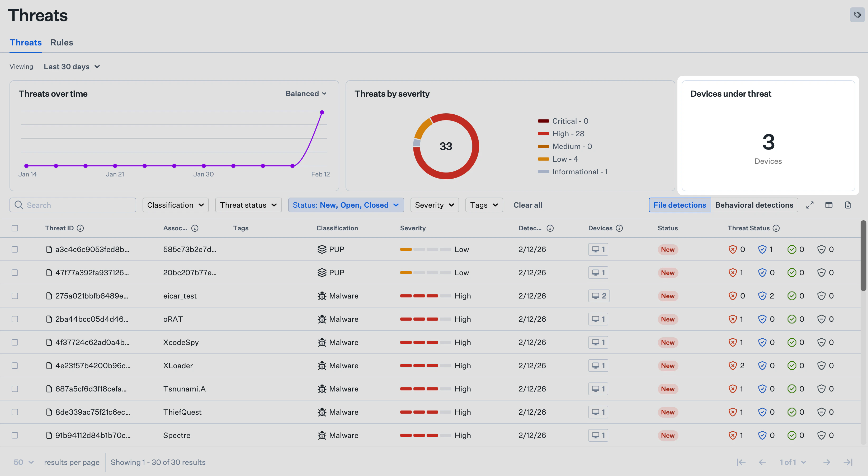Open the Status filter showing New, Open, Closed
This screenshot has width=868, height=476.
(346, 205)
